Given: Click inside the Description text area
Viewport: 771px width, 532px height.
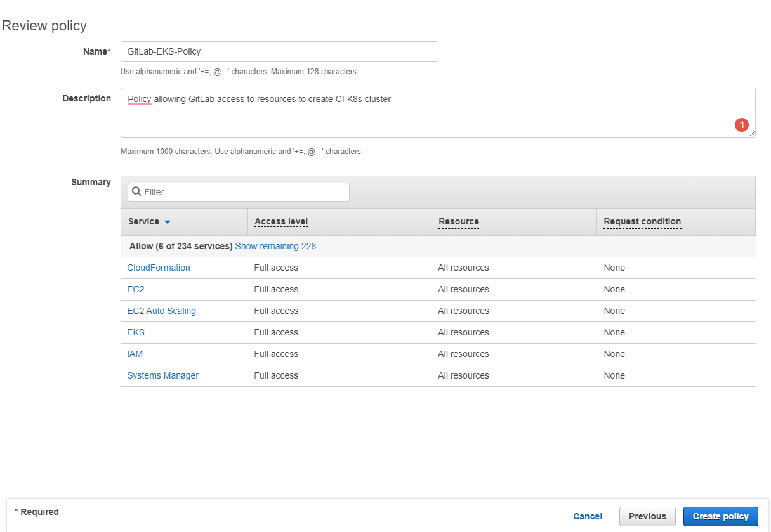Looking at the screenshot, I should point(438,112).
